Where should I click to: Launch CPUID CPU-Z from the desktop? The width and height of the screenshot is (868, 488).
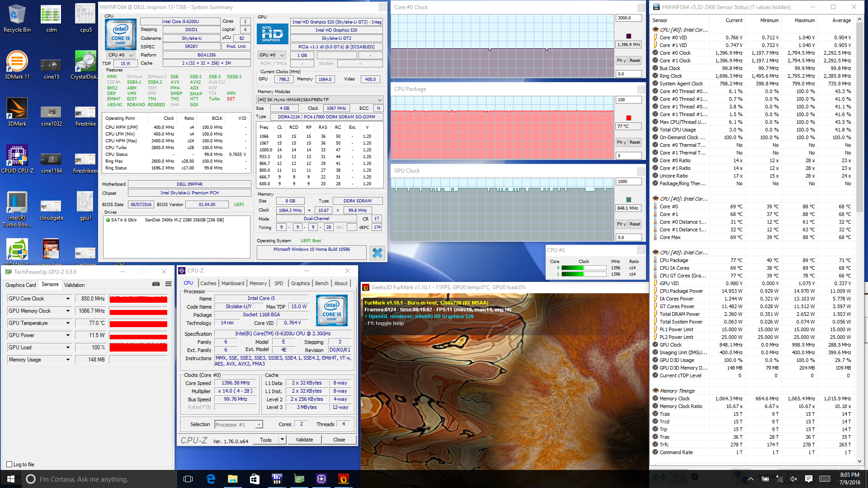(17, 159)
